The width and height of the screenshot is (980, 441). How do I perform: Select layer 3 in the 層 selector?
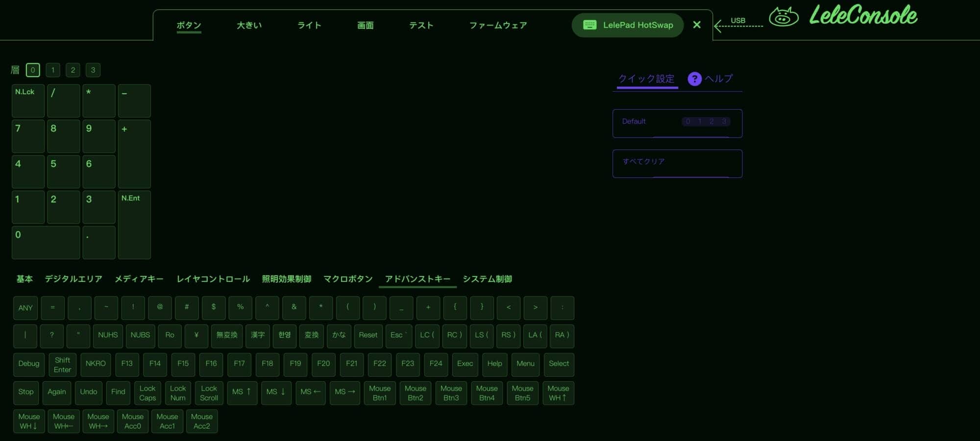click(93, 70)
